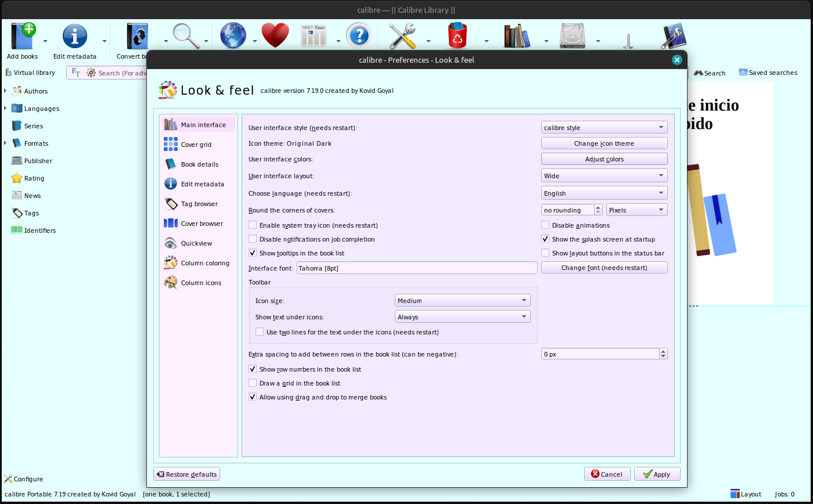Screen dimensions: 813x504
Task: Enable Draw a grid in the book list
Action: [253, 383]
